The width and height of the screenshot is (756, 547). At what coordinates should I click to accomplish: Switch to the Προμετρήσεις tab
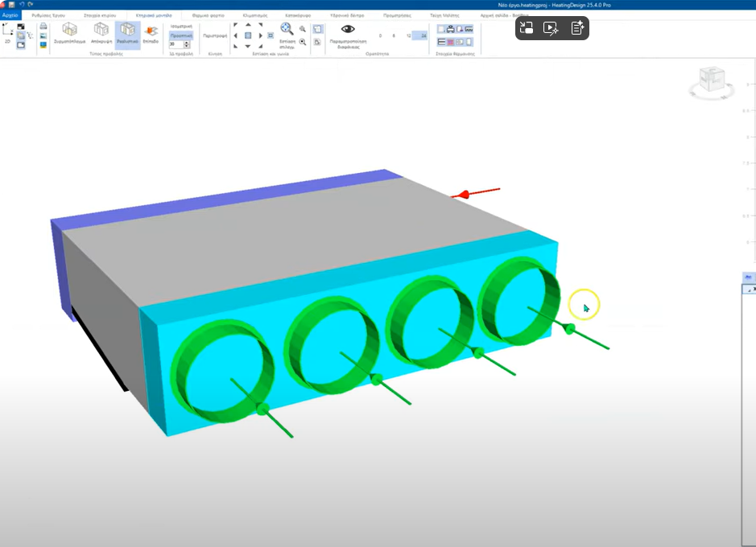pyautogui.click(x=397, y=15)
